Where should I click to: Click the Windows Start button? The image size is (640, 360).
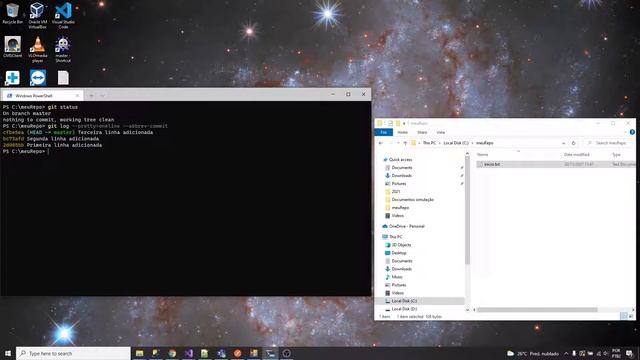[x=8, y=353]
